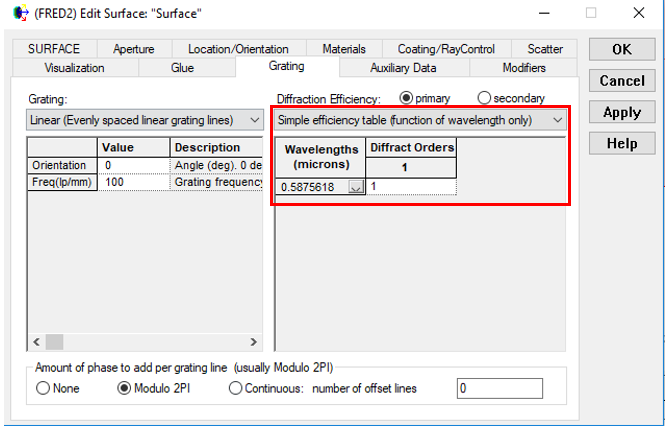This screenshot has height=429, width=669.
Task: Select the secondary diffraction efficiency radio
Action: click(485, 98)
